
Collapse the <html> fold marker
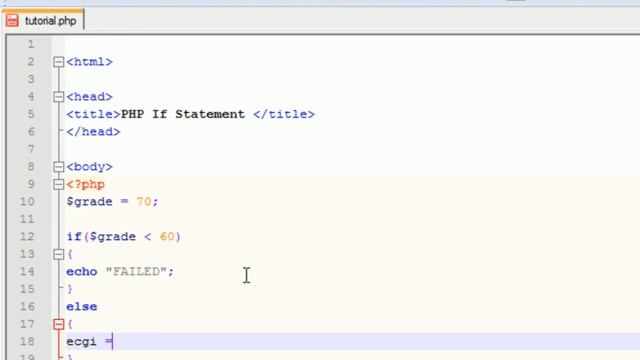pos(59,62)
